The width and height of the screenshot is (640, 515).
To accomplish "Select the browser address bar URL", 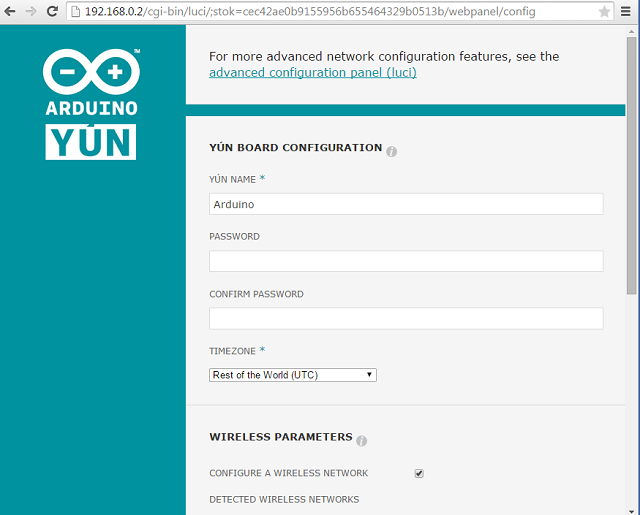I will (x=310, y=11).
